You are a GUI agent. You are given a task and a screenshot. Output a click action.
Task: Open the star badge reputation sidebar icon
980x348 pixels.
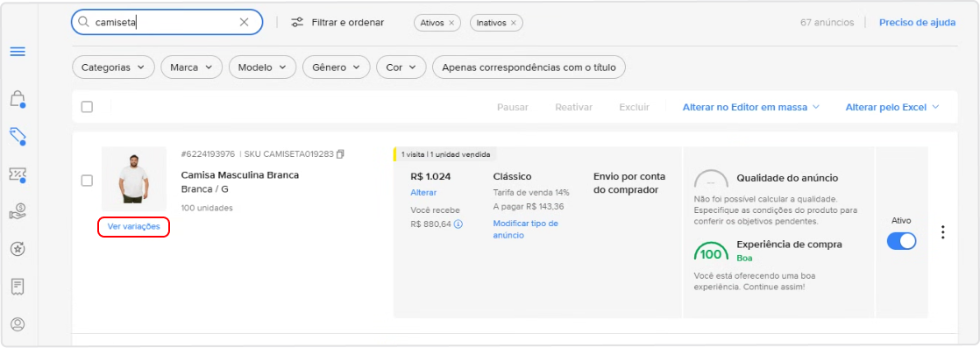click(18, 249)
